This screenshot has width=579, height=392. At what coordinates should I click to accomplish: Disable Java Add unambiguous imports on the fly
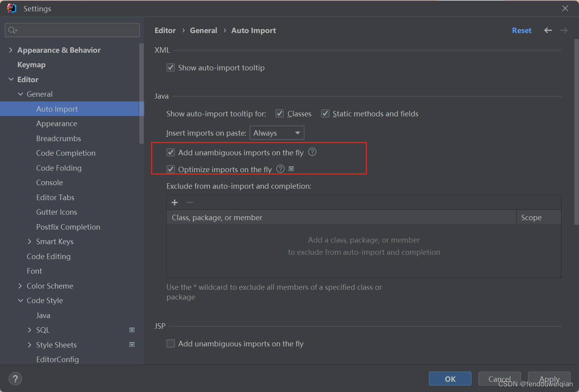[x=171, y=153]
